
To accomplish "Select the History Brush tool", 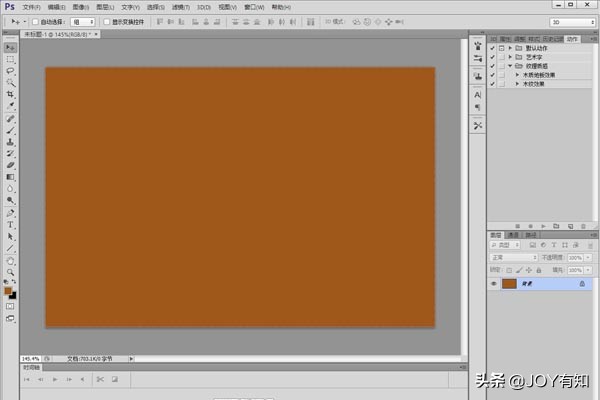I will 10,153.
